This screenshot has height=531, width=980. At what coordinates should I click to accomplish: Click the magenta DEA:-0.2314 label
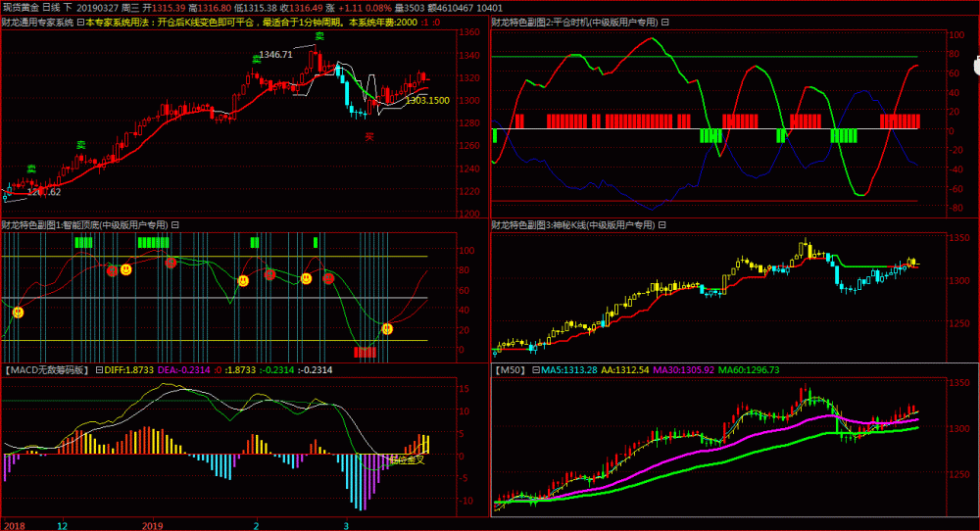click(x=184, y=369)
